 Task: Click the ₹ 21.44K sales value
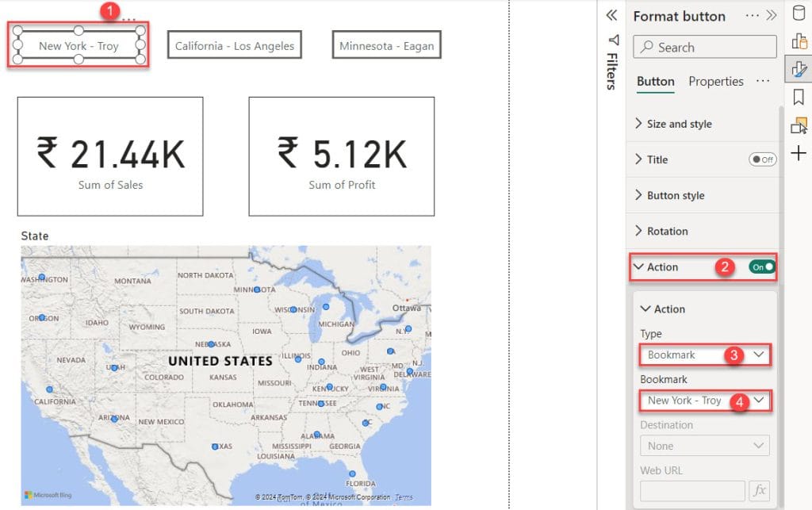(x=110, y=154)
